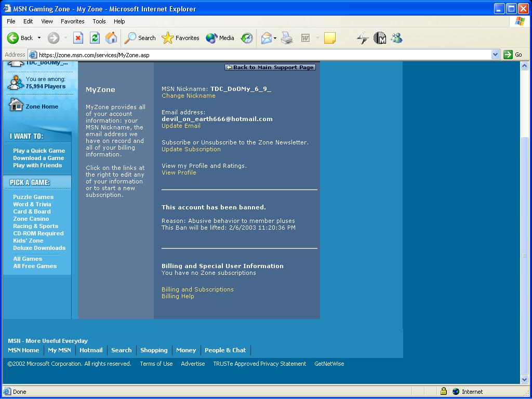Open the Tools menu
The height and width of the screenshot is (399, 532).
tap(99, 21)
